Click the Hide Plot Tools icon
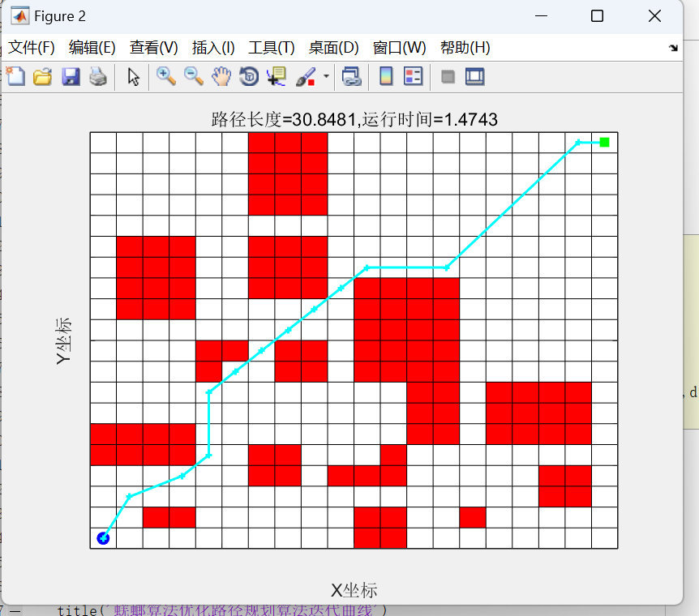The height and width of the screenshot is (616, 699). 448,77
